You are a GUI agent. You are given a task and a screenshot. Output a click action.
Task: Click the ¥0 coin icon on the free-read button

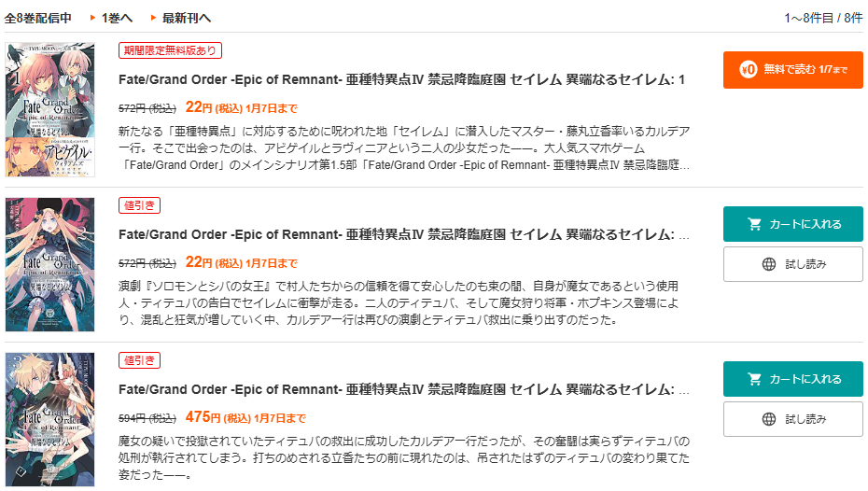coord(748,70)
